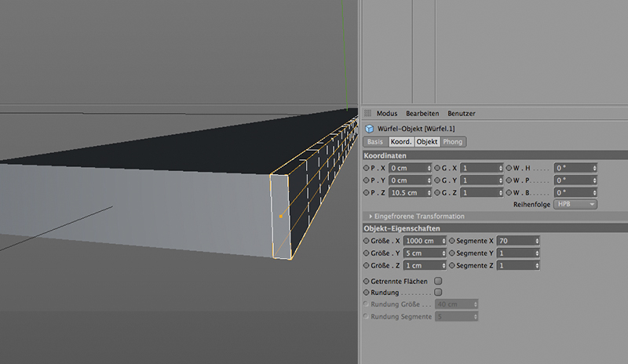Open the Bearbeiten menu
The image size is (628, 364).
point(422,114)
